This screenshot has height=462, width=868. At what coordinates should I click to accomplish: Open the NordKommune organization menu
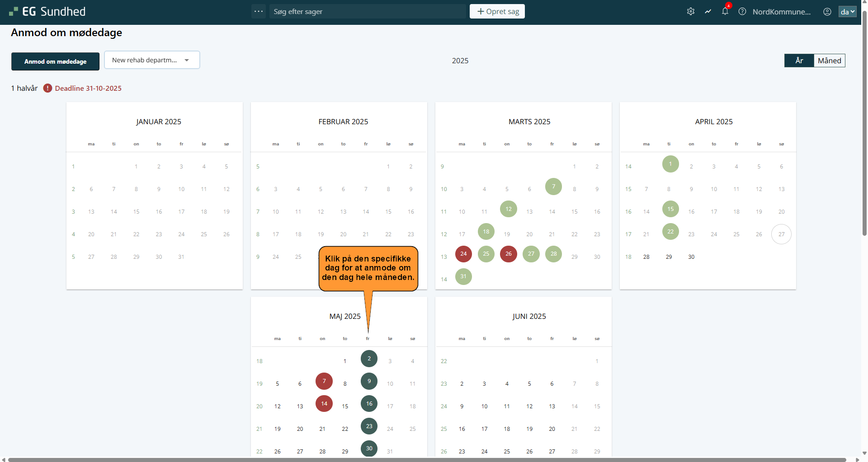pos(781,12)
